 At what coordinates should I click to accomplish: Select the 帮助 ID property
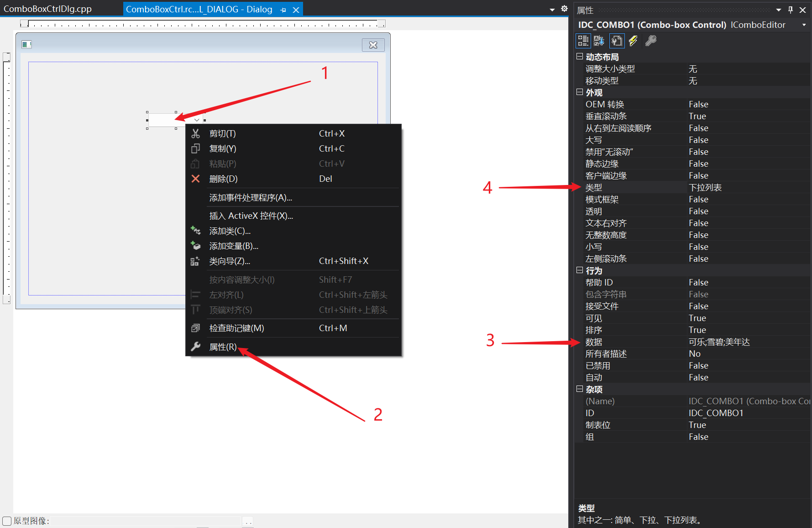click(692, 282)
